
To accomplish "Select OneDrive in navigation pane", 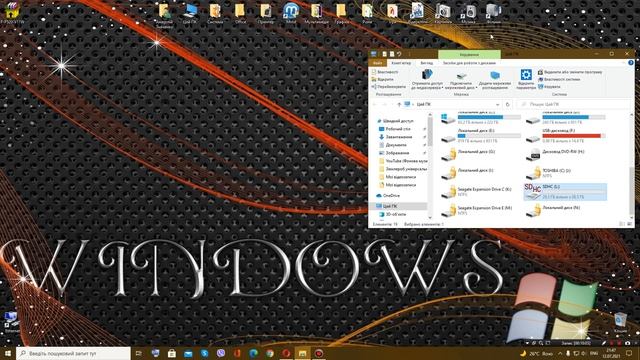I will point(388,196).
